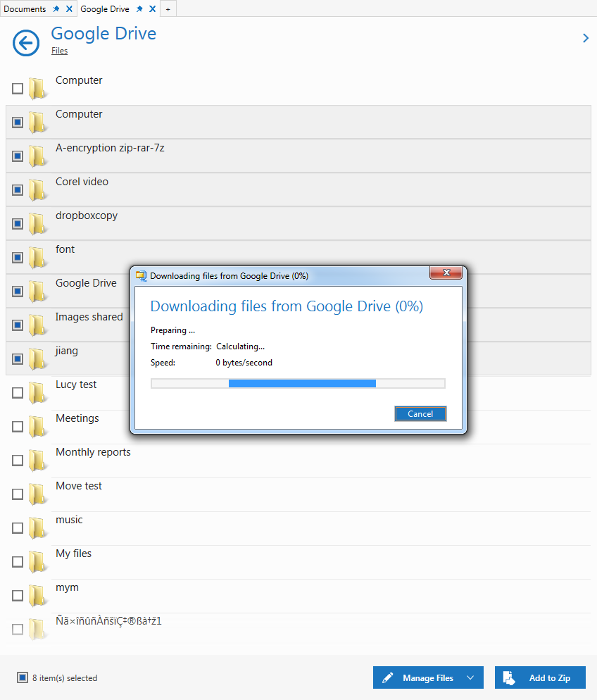Click the Images shared folder icon
Screen dimensions: 597x700
[x=38, y=325]
